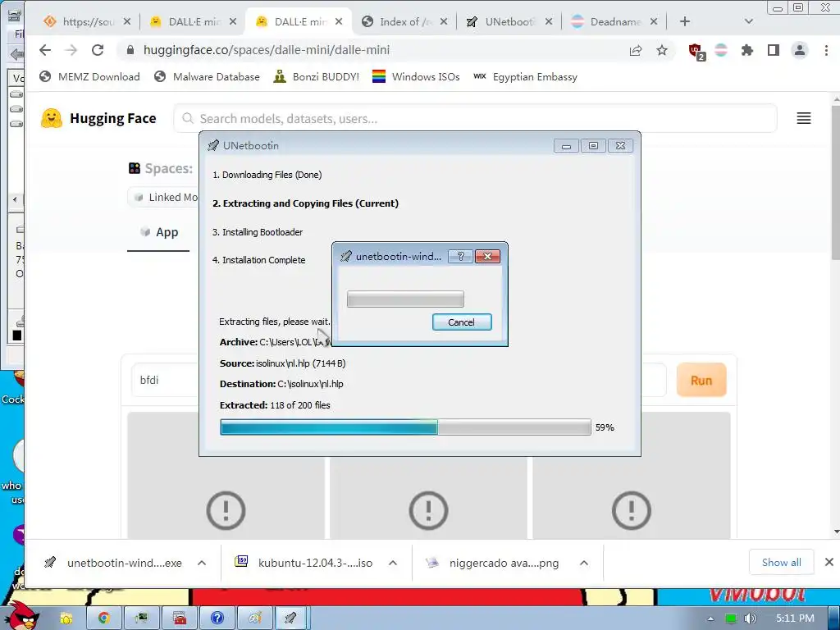Open the Malware Database bookmark
The image size is (840, 630).
(207, 76)
